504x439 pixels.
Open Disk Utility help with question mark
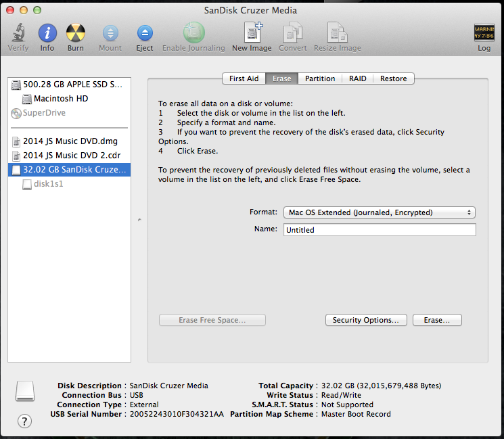pyautogui.click(x=25, y=421)
